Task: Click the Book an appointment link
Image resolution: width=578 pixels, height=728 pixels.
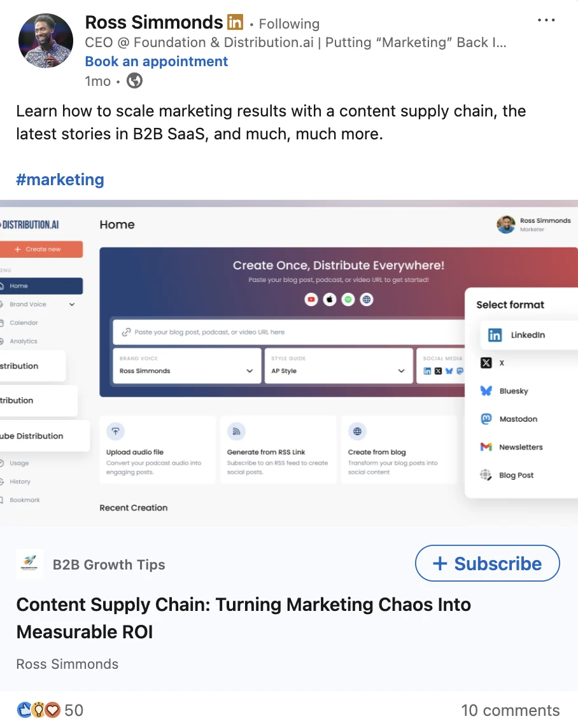Action: click(x=156, y=61)
